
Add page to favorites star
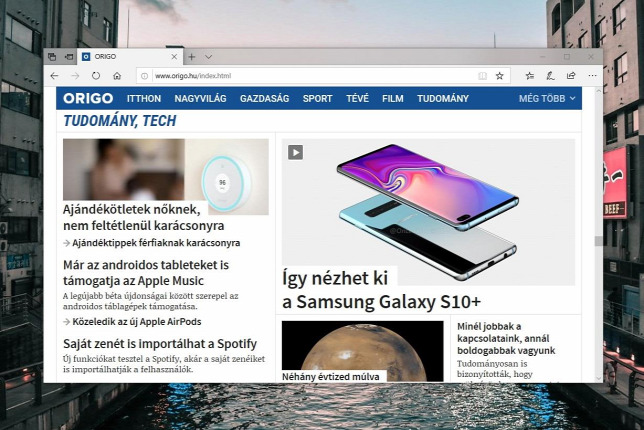tap(499, 76)
